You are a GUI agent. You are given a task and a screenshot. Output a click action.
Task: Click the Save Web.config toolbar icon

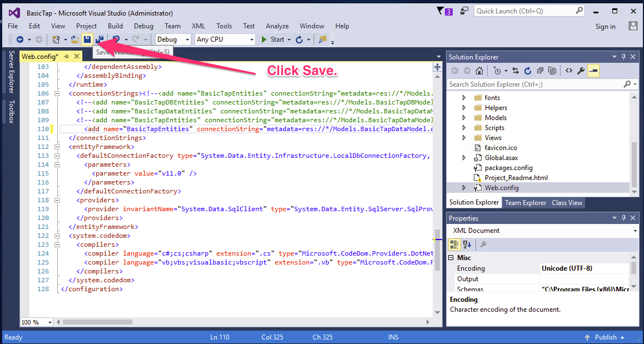87,39
